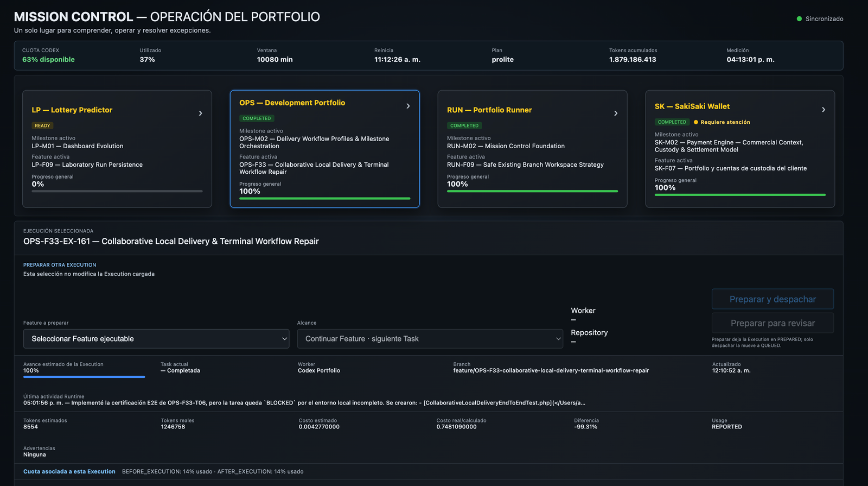This screenshot has width=868, height=486.
Task: Click the Última actividad Runtime message
Action: click(304, 403)
